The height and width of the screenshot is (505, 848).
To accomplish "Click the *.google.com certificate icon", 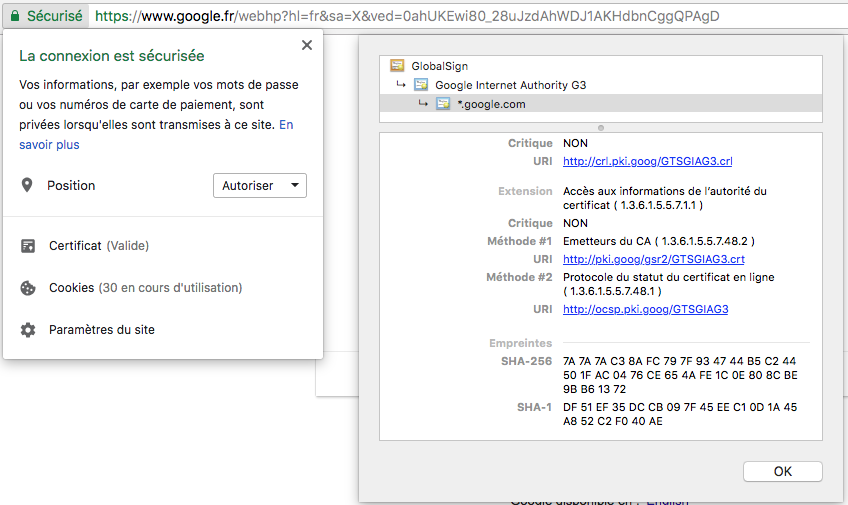I will coord(443,104).
